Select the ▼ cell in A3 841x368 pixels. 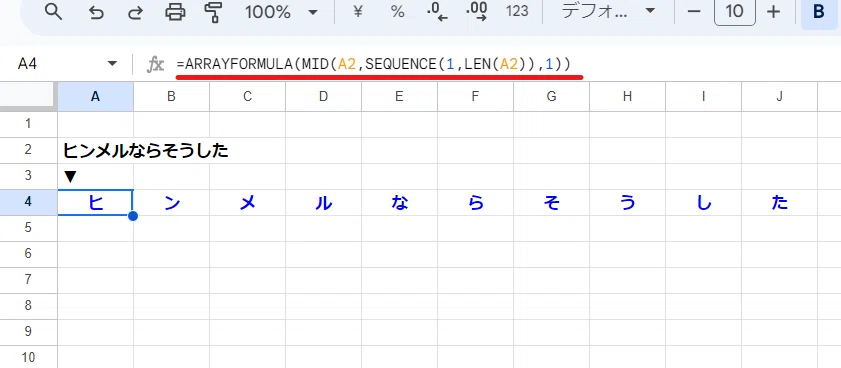(x=95, y=176)
